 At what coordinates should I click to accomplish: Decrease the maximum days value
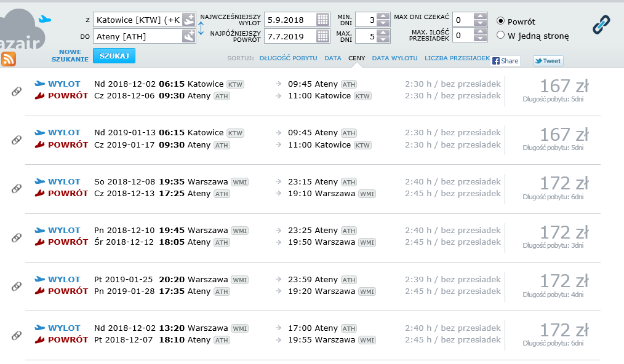coord(383,40)
